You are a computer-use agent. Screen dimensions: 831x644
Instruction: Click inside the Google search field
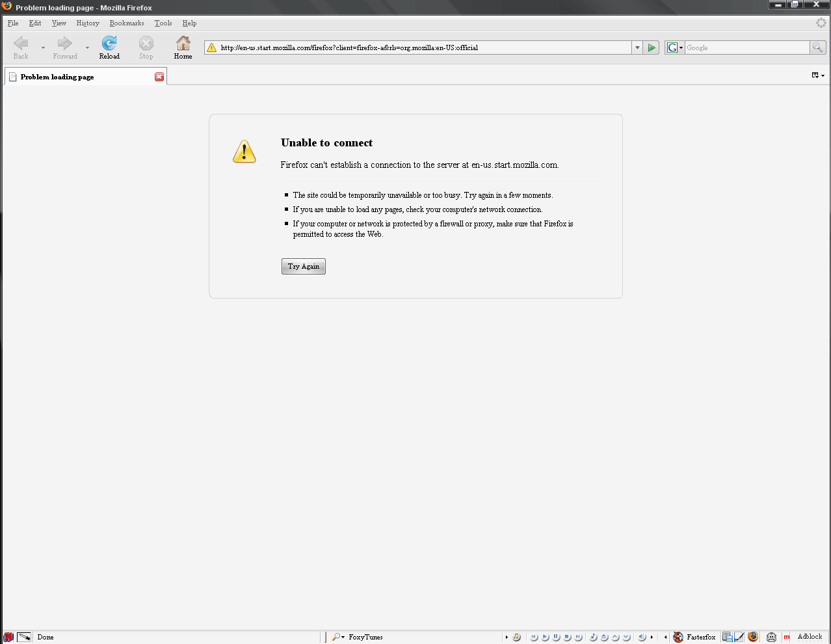[x=746, y=47]
